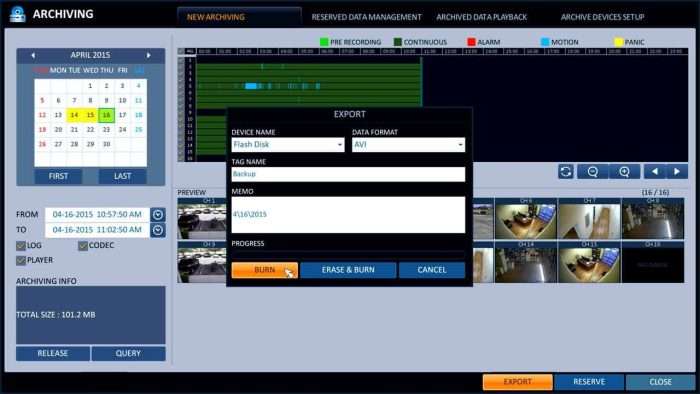Select April 30 on the calendar
The height and width of the screenshot is (394, 700).
[x=106, y=144]
